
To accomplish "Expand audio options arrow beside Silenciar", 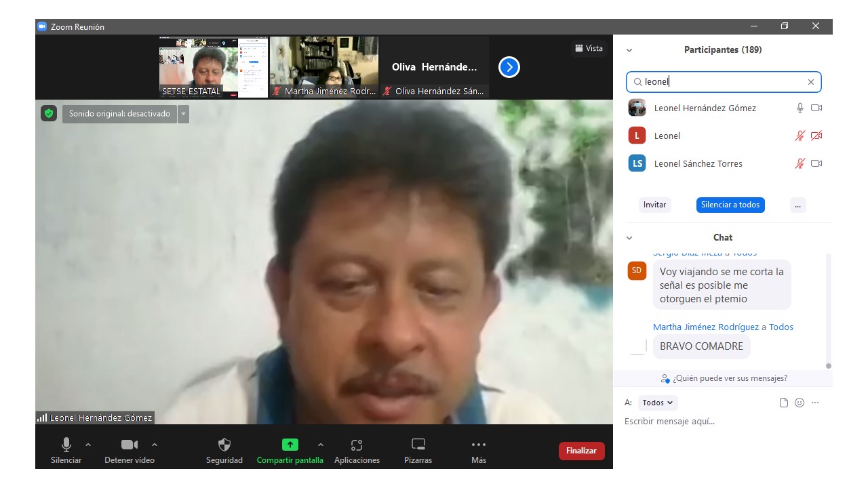I will (x=88, y=445).
